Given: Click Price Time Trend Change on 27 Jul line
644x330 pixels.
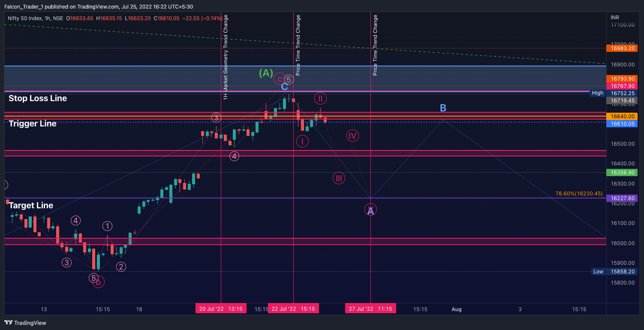Looking at the screenshot, I should tap(376, 45).
